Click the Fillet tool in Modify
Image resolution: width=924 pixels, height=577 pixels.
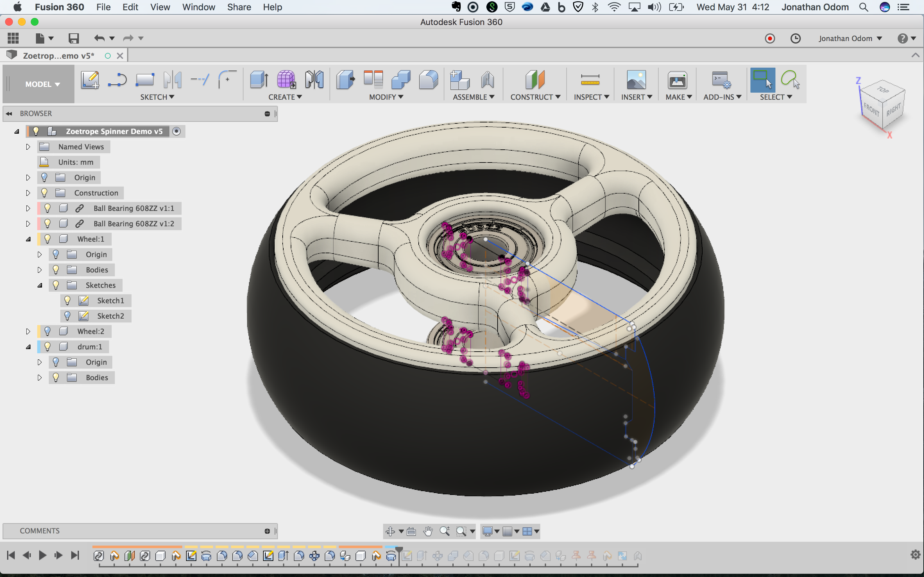tap(428, 80)
